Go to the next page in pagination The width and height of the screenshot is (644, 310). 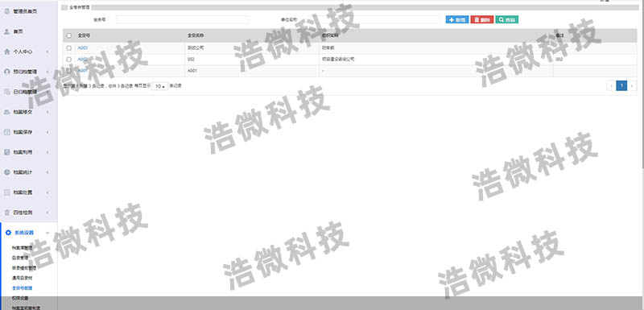pyautogui.click(x=632, y=86)
